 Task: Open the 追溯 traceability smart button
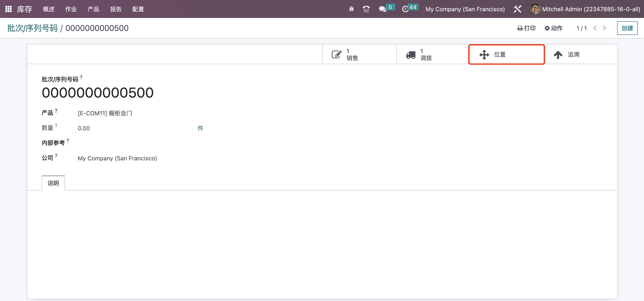[x=581, y=54]
